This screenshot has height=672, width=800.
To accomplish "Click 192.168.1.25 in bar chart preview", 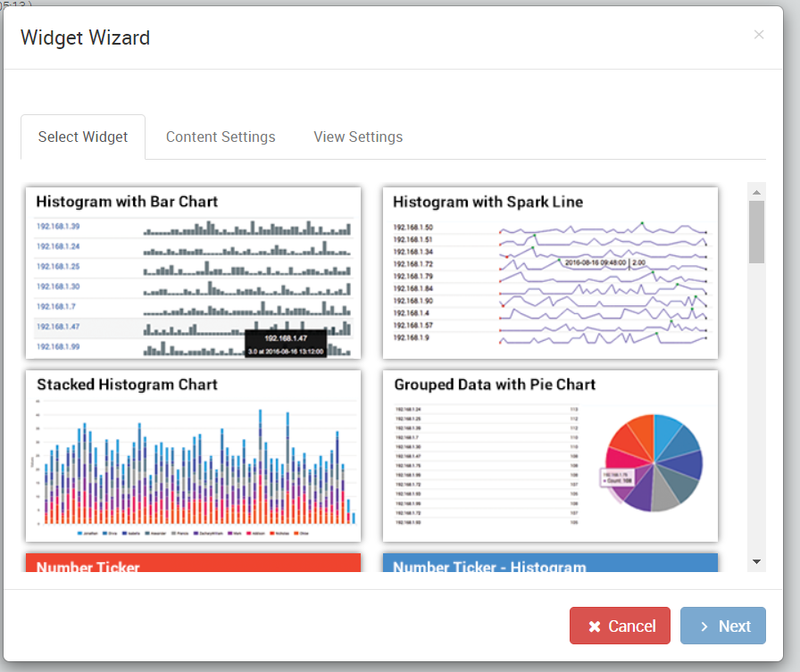I will [x=58, y=266].
